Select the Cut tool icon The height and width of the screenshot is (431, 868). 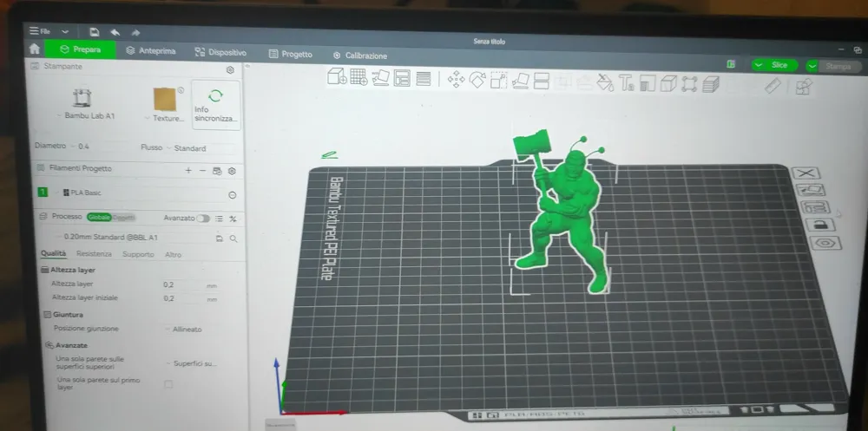(542, 81)
